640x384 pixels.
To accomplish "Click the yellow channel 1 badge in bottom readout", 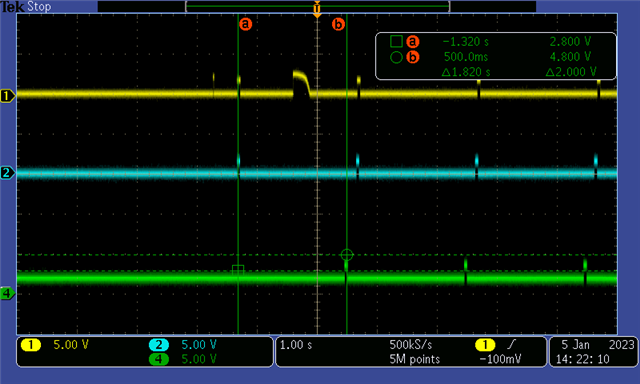I will [x=31, y=345].
